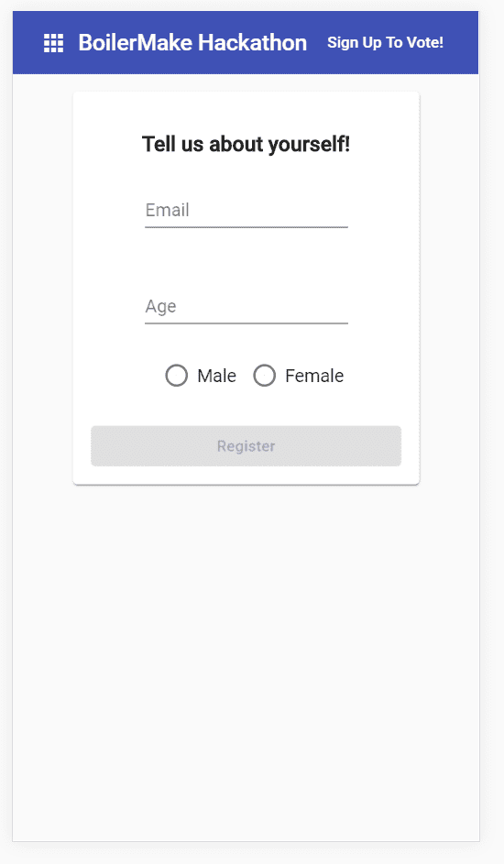This screenshot has height=864, width=504.
Task: Focus the Age input field
Action: 247,306
